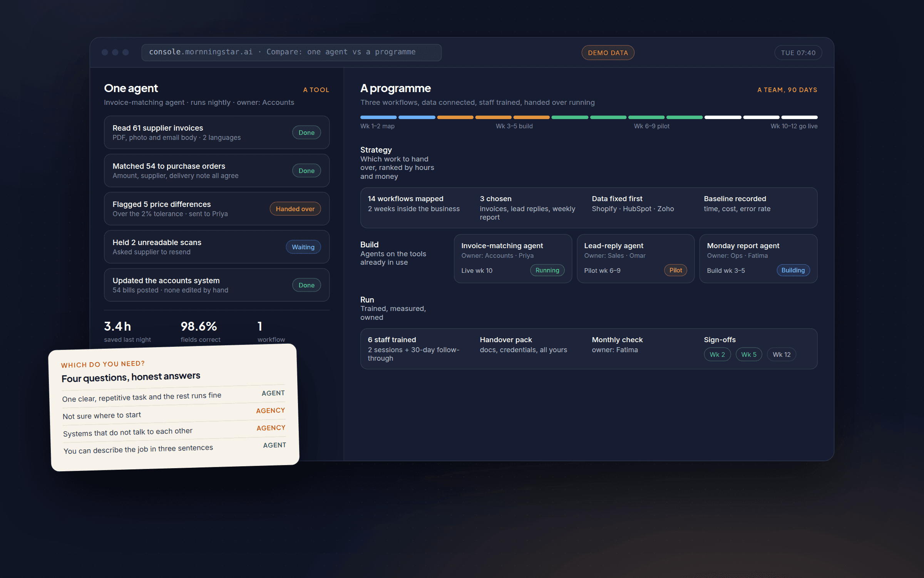Click the Wk 12 sign-off chip
Screen dimensions: 924x578
point(781,355)
